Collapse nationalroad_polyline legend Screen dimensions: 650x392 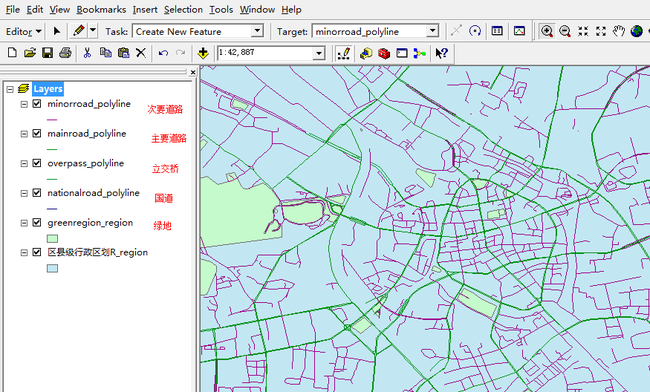(x=24, y=193)
